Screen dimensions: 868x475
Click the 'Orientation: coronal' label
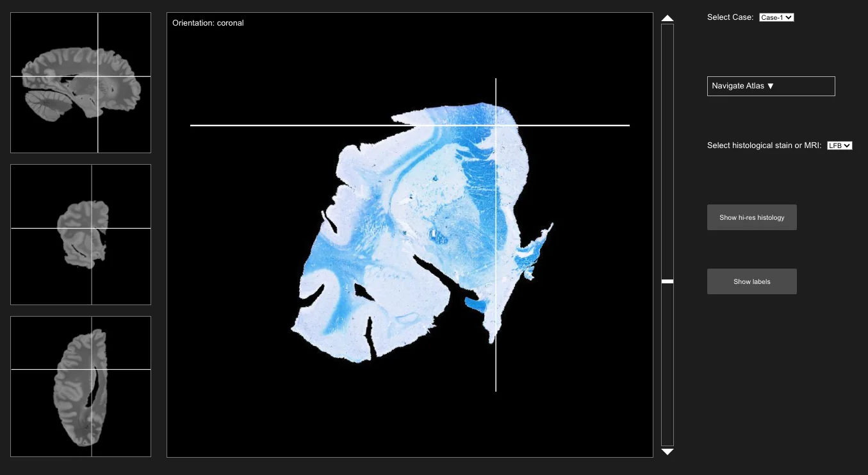point(208,23)
